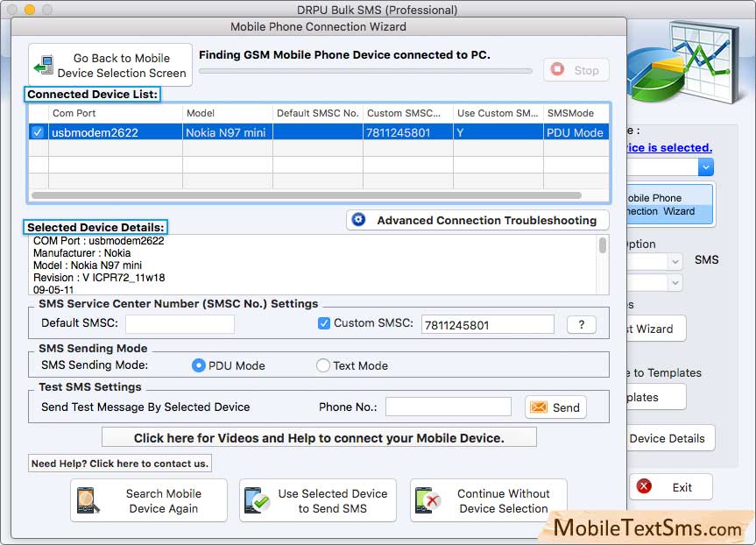Click the question mark help button
The height and width of the screenshot is (545, 756).
click(582, 324)
